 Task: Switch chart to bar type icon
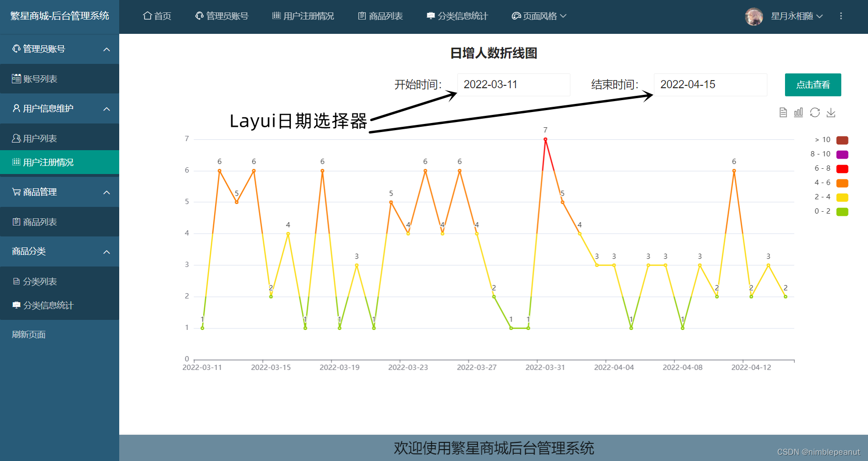pos(798,113)
